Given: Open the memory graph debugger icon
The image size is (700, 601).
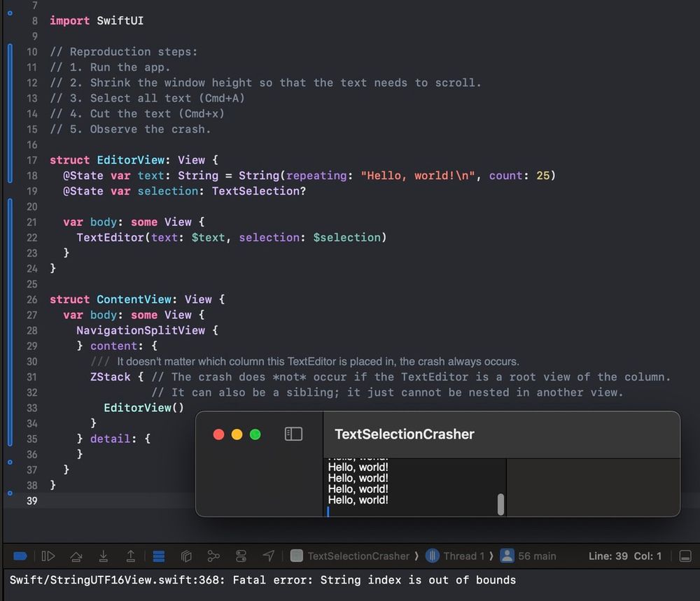Looking at the screenshot, I should tap(213, 556).
